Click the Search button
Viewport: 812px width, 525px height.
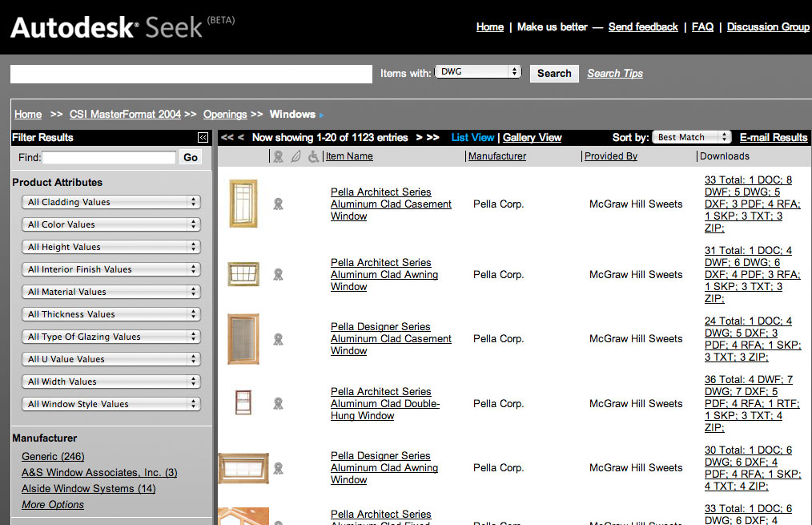tap(554, 74)
